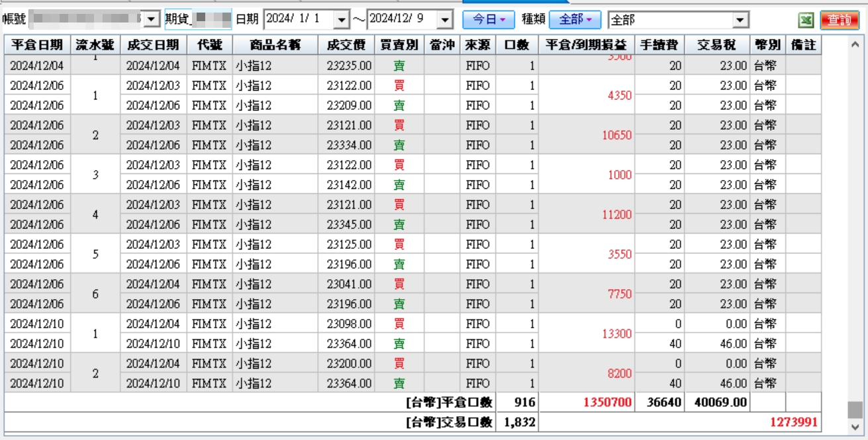Select the profit value 7750
This screenshot has height=440, width=868.
pos(620,294)
